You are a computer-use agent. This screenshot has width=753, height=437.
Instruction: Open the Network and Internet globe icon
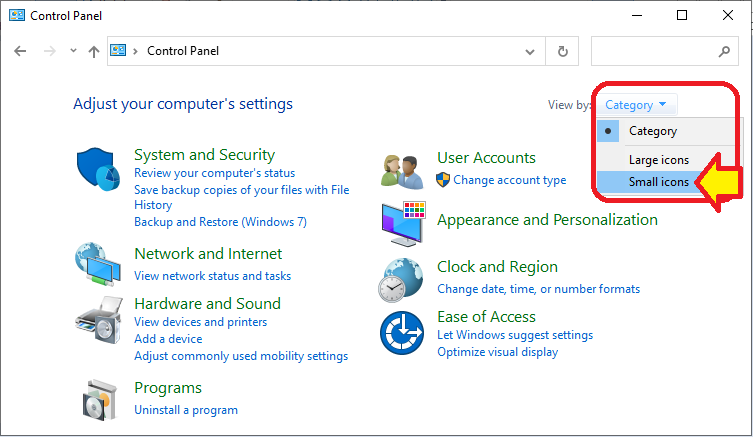98,264
